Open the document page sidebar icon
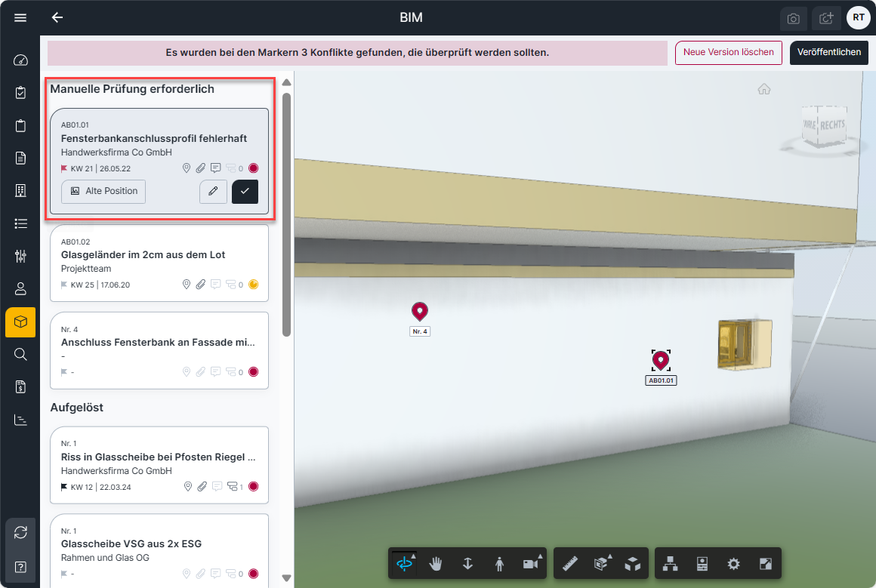 point(20,158)
